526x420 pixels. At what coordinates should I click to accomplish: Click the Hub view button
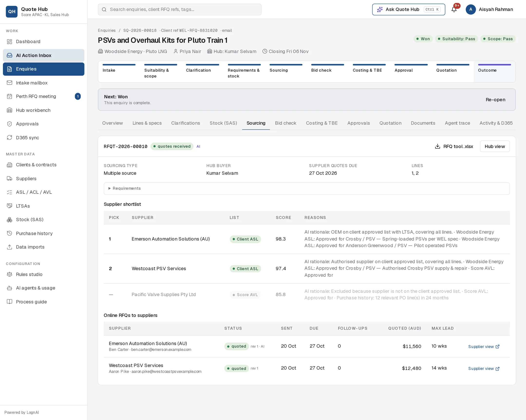(495, 146)
